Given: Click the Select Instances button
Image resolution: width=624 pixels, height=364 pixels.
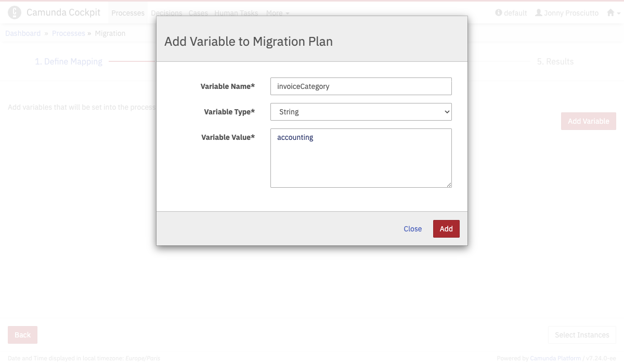Looking at the screenshot, I should pos(582,335).
